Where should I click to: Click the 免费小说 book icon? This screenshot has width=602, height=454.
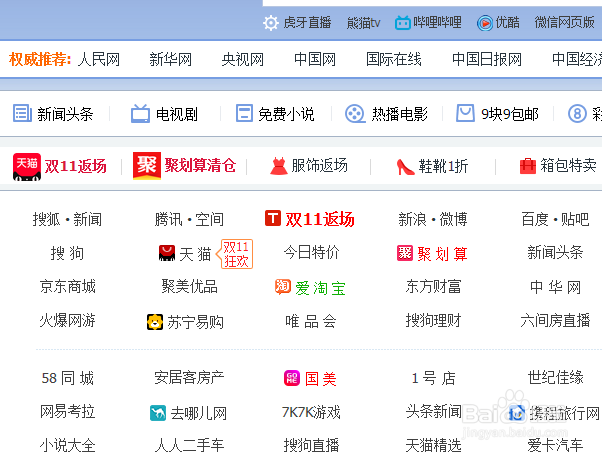[x=244, y=113]
